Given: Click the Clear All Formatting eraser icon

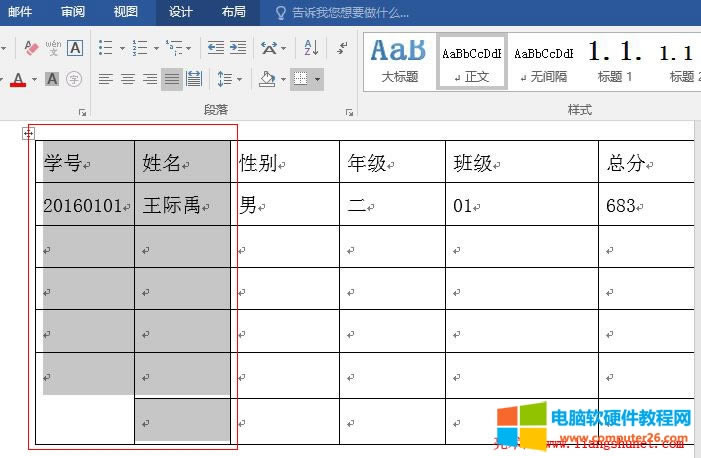Looking at the screenshot, I should pos(31,47).
